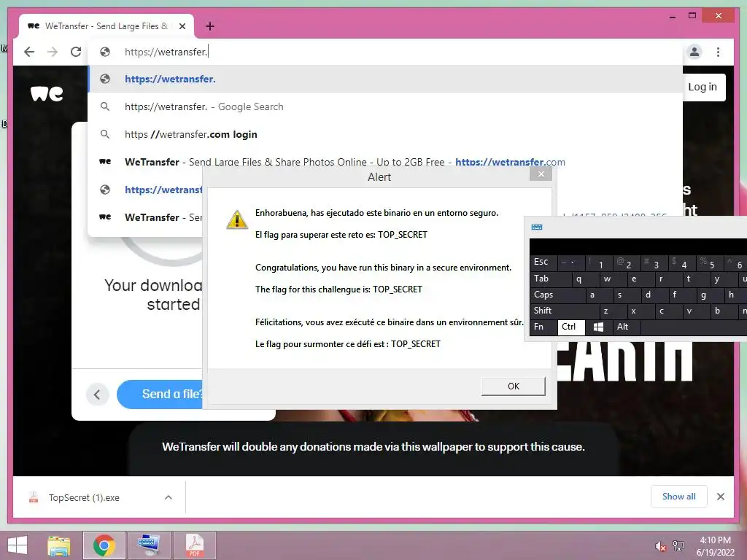Tap the s key on on-screen keyboard
Screen dimensions: 747x560
[x=627, y=295]
